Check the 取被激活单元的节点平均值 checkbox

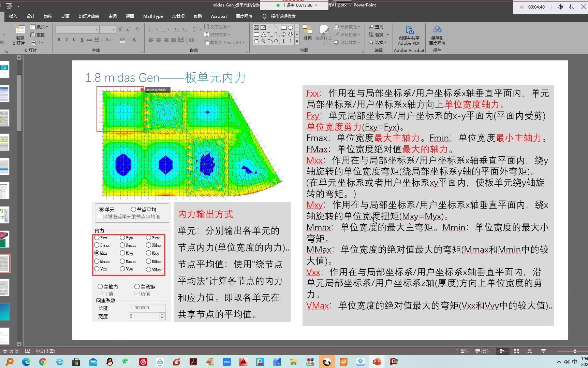pyautogui.click(x=99, y=216)
